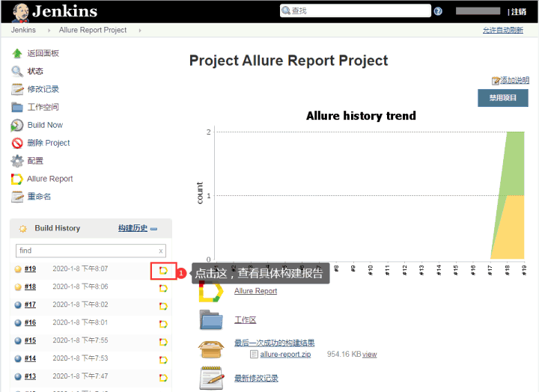Click the 修改记录 notepad icon

[17, 89]
